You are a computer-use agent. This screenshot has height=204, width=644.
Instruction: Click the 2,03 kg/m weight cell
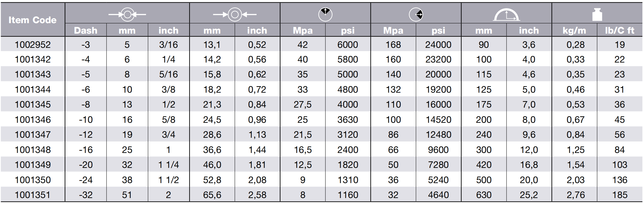tap(576, 180)
